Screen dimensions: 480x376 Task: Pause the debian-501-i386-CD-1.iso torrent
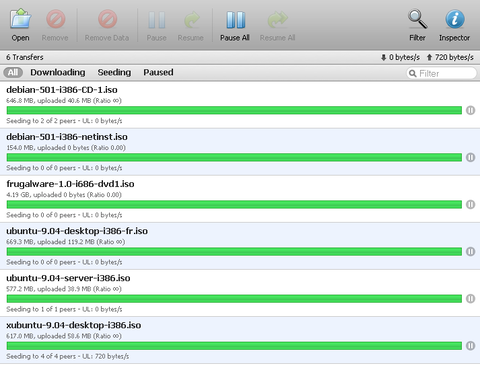pyautogui.click(x=470, y=110)
